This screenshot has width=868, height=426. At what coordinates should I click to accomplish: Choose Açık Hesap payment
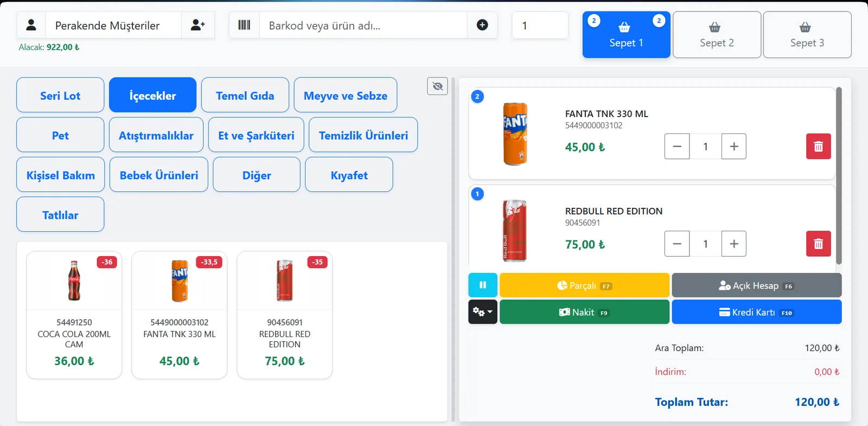point(757,285)
